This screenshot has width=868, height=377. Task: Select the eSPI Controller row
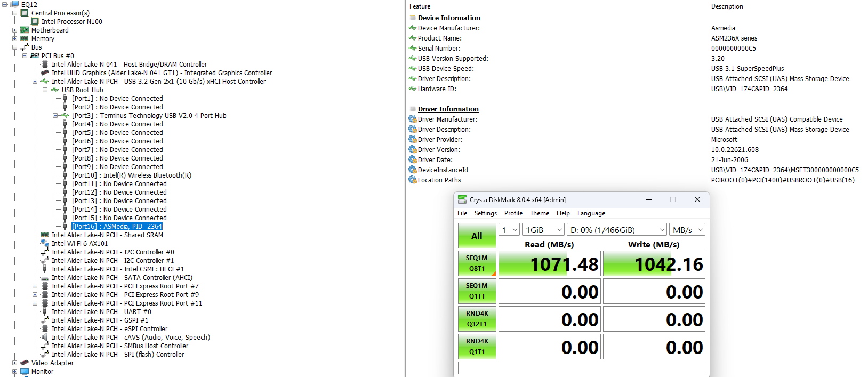pyautogui.click(x=109, y=328)
